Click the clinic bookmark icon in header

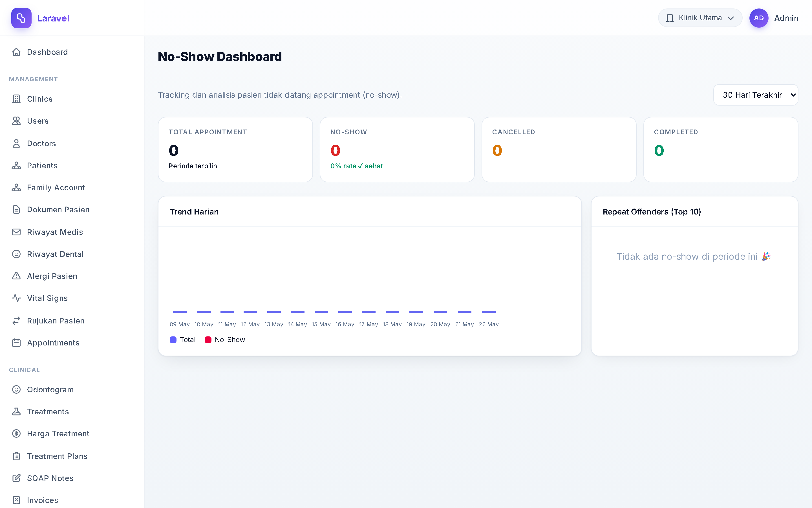pos(670,18)
